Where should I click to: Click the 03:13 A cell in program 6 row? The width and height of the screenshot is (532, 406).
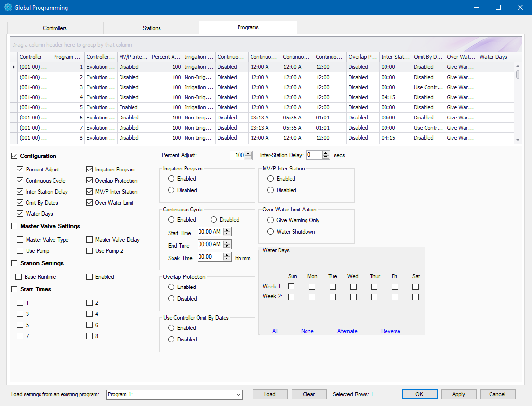[265, 118]
